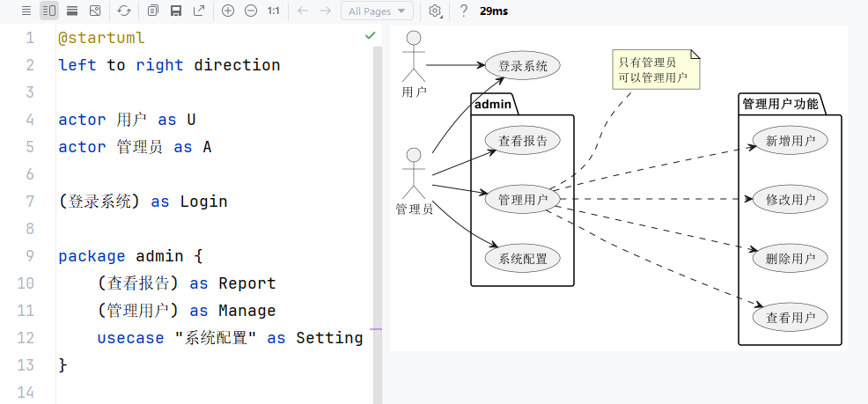Show preview-only image view
This screenshot has height=404, width=868.
coord(95,11)
